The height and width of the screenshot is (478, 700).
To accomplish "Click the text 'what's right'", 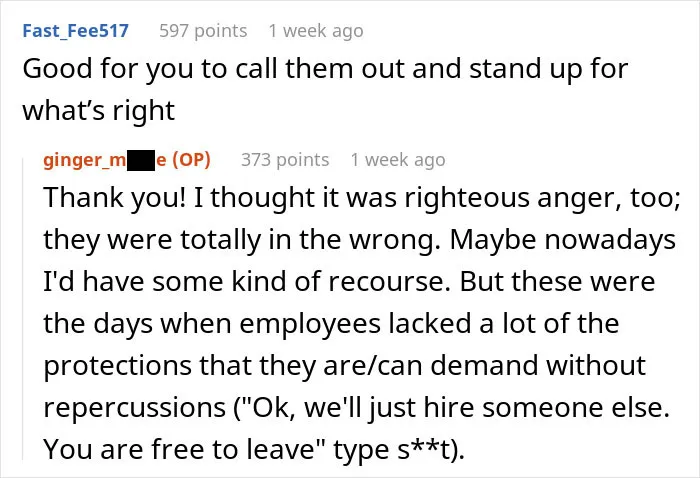I will pyautogui.click(x=99, y=111).
